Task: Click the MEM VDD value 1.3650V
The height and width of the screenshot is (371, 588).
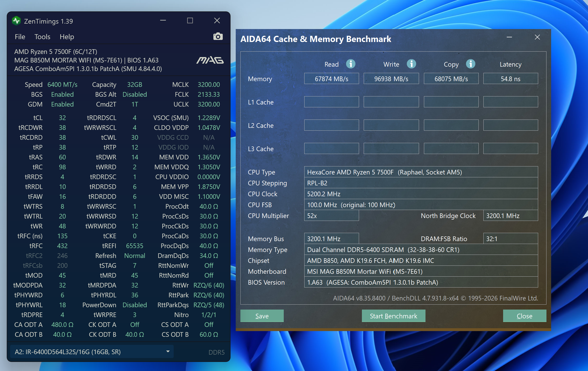Action: point(209,157)
